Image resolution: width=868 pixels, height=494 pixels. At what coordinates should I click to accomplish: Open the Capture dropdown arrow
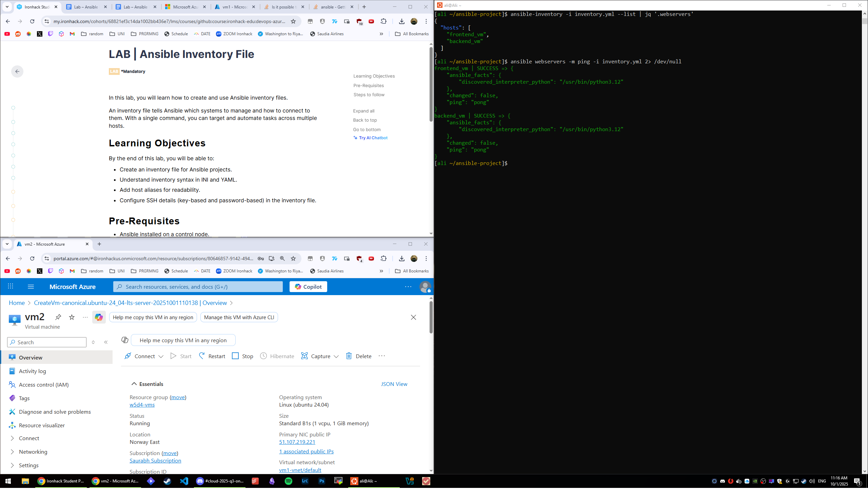pos(336,356)
